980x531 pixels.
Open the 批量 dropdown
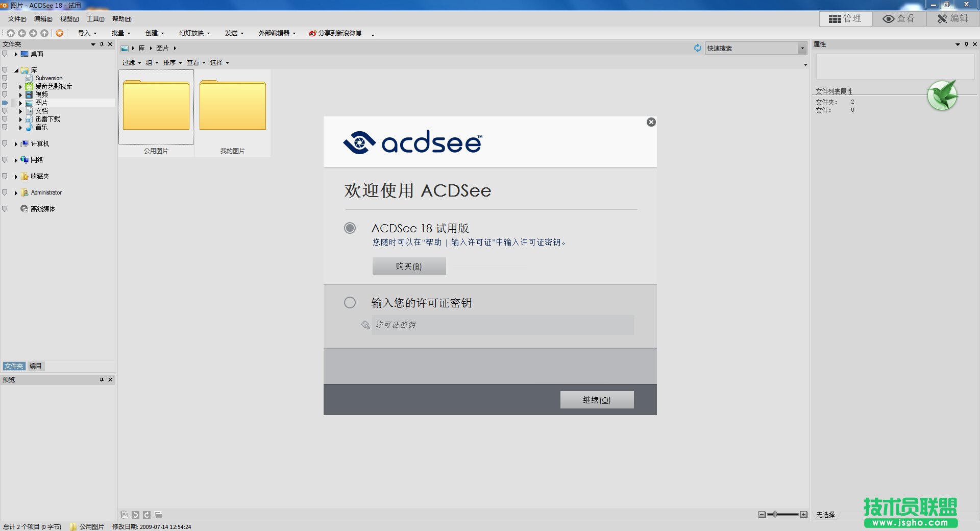[x=121, y=33]
